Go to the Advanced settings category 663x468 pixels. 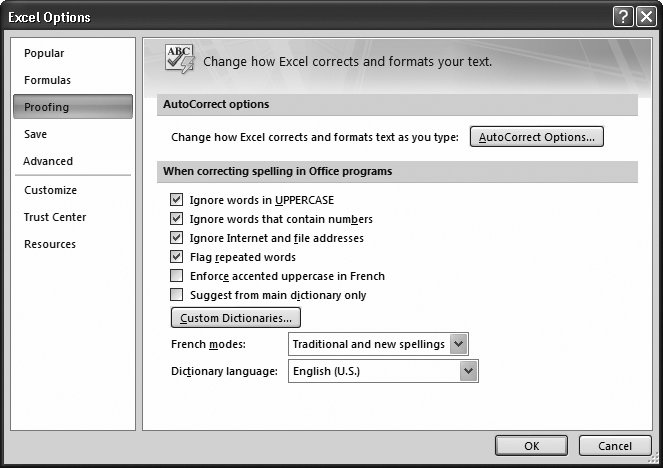click(x=48, y=161)
